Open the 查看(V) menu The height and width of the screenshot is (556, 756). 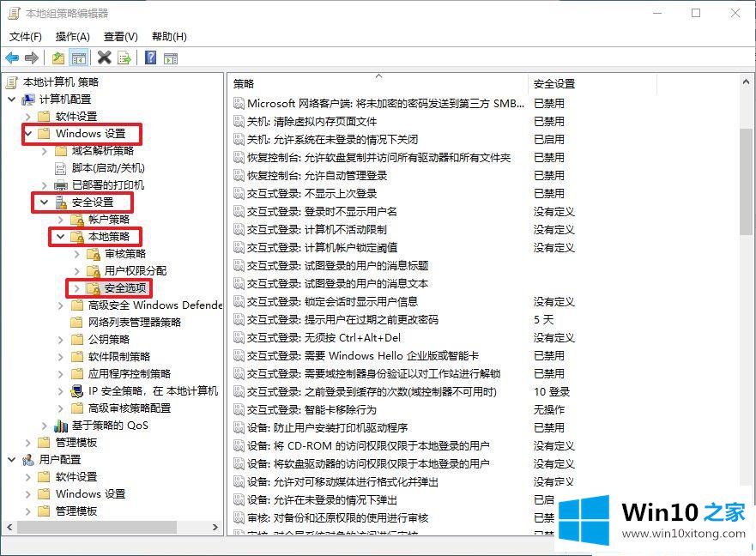coord(120,37)
